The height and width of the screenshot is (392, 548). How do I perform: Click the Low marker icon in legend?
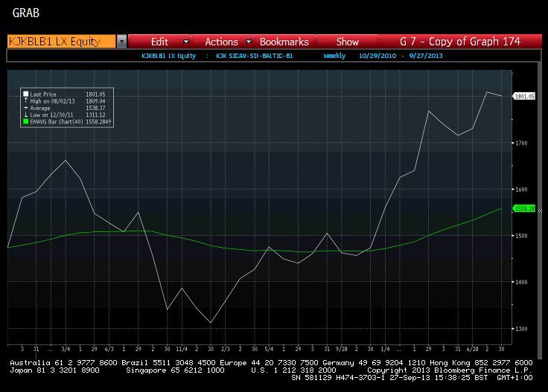(x=25, y=114)
